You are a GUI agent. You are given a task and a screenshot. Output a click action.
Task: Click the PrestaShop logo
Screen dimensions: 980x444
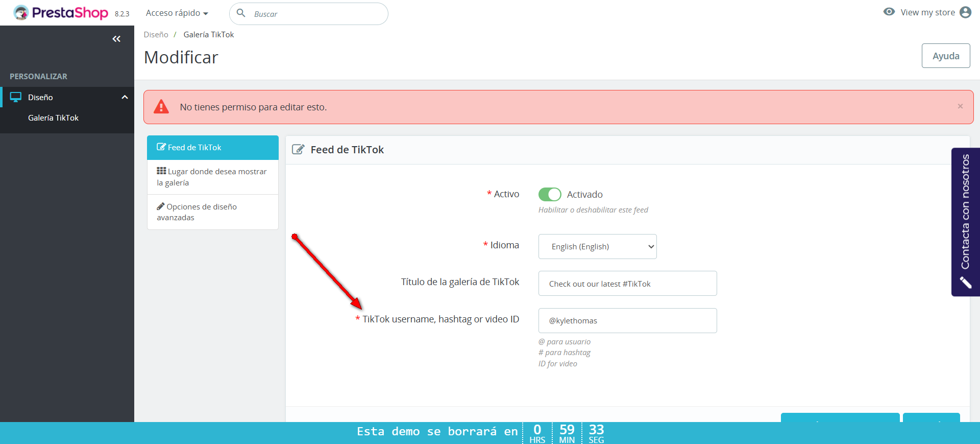click(x=61, y=13)
